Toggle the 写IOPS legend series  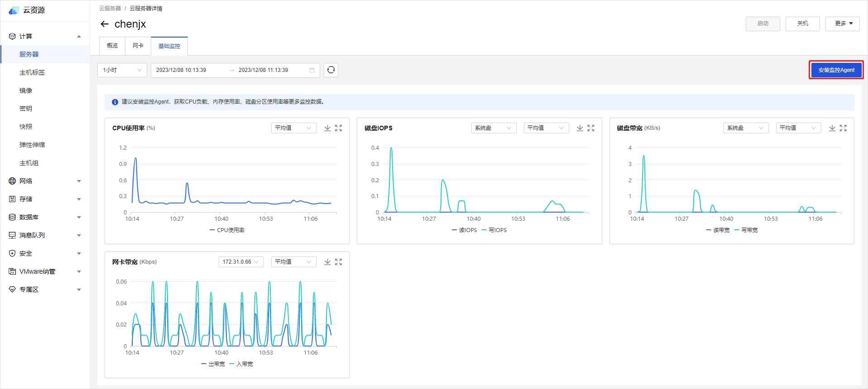(494, 230)
